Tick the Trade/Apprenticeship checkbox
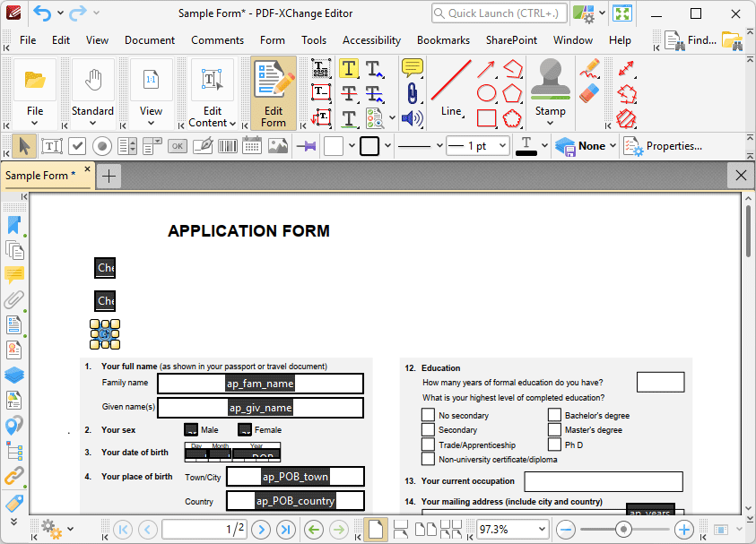Screen dimensions: 756x544 428,445
